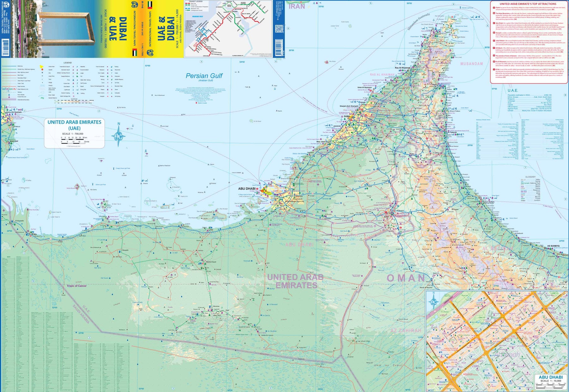Click the large pink 'UNITED ARAB EMIRATES' country label

pyautogui.click(x=296, y=281)
